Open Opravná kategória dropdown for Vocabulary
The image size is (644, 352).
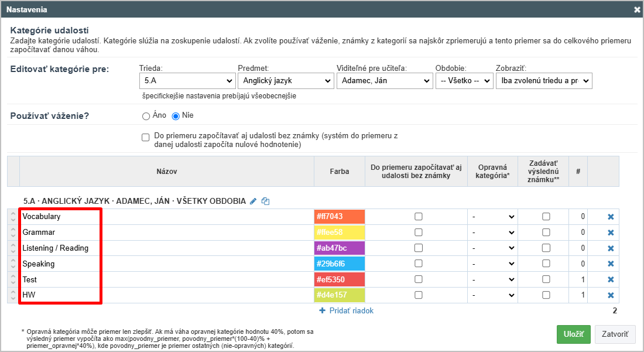(493, 217)
